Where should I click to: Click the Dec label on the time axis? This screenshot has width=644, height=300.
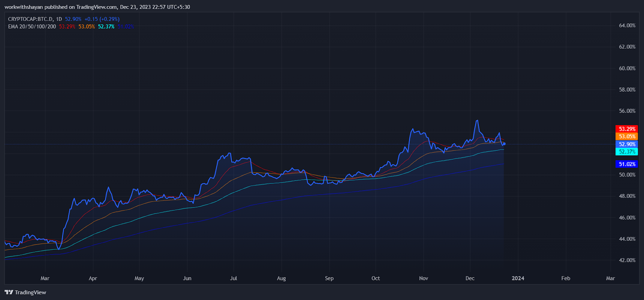[470, 278]
